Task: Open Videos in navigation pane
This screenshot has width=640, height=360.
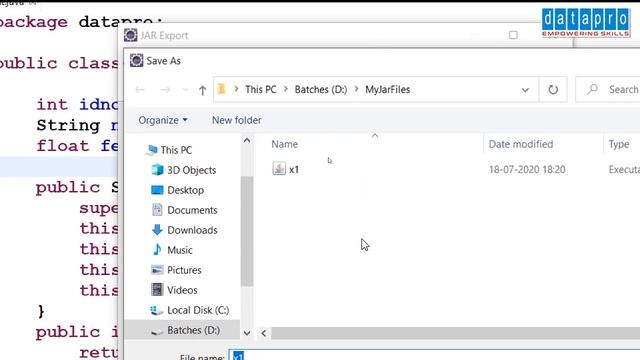Action: click(182, 290)
